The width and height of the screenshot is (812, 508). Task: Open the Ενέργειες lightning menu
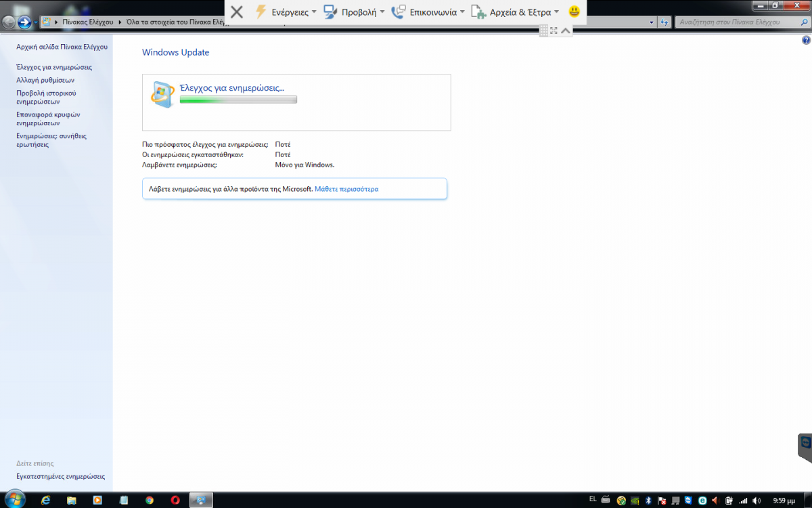click(x=285, y=12)
